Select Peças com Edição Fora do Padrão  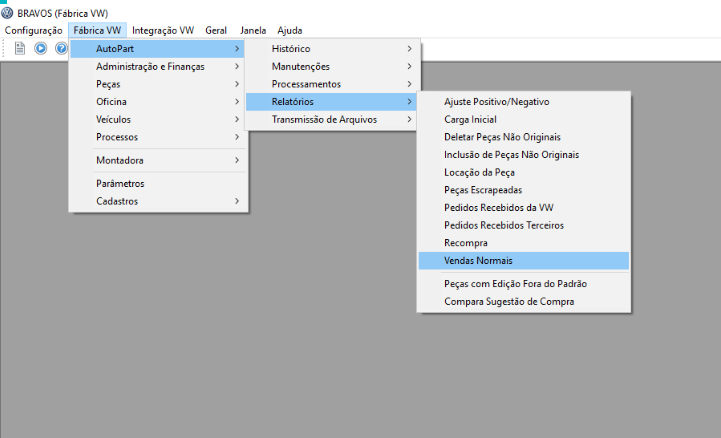pyautogui.click(x=524, y=284)
